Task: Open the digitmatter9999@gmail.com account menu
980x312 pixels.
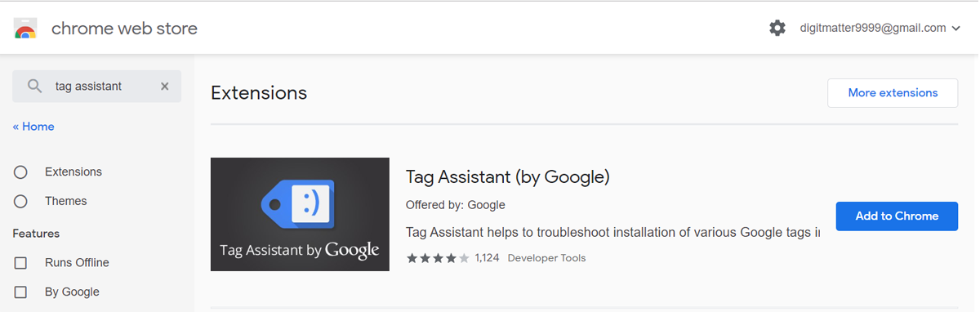Action: pyautogui.click(x=873, y=28)
